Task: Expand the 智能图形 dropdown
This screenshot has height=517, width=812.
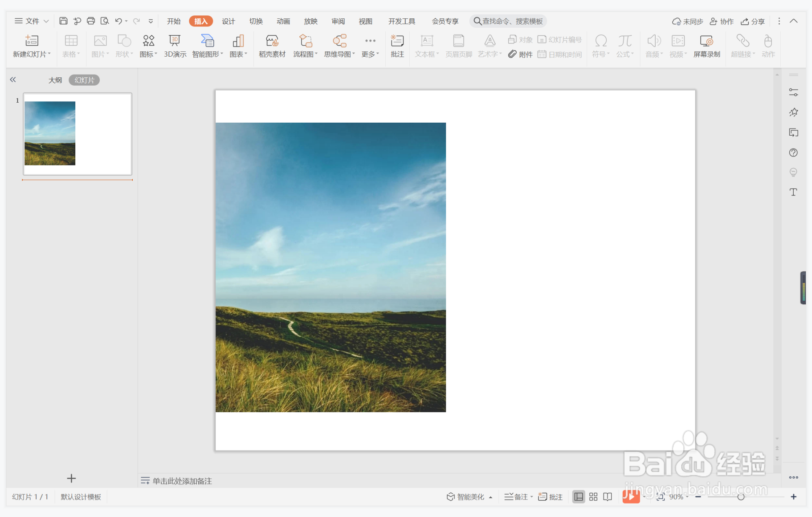Action: pos(222,54)
